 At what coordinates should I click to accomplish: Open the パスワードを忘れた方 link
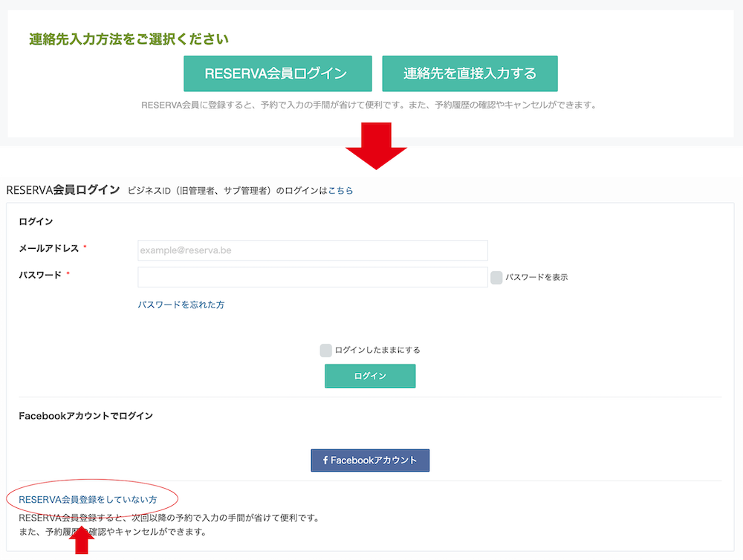pos(181,305)
